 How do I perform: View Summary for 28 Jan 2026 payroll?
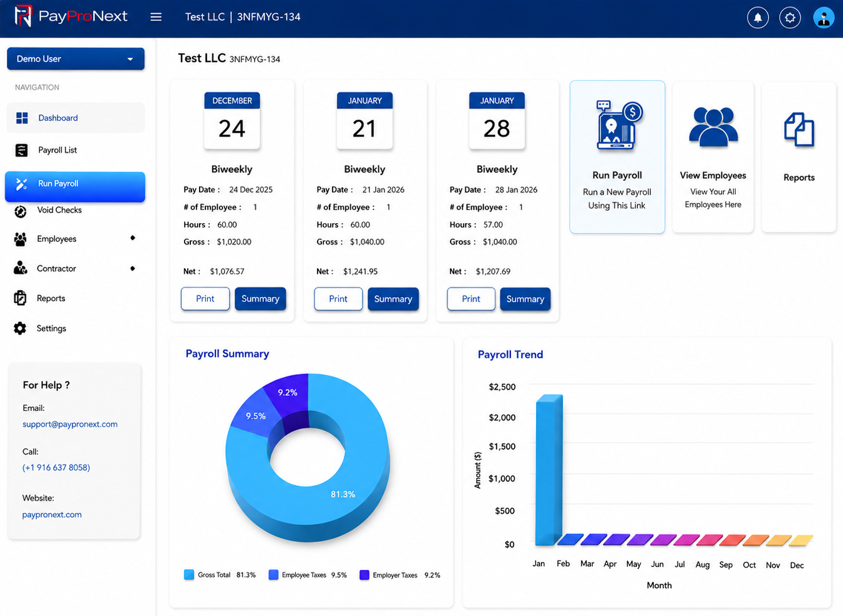coord(525,299)
